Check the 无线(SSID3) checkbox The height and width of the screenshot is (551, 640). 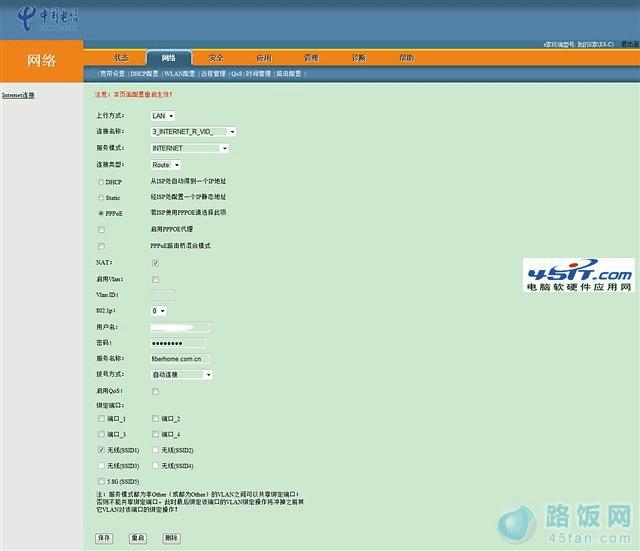click(101, 465)
